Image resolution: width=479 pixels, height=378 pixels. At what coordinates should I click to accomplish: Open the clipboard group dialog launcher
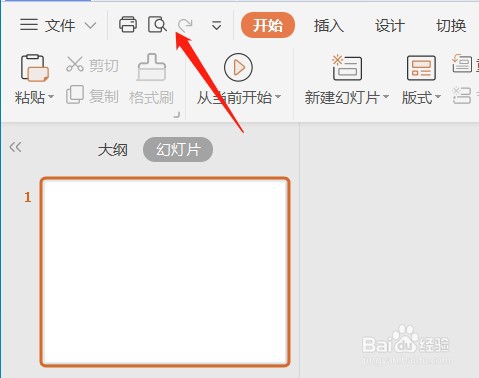tap(177, 115)
